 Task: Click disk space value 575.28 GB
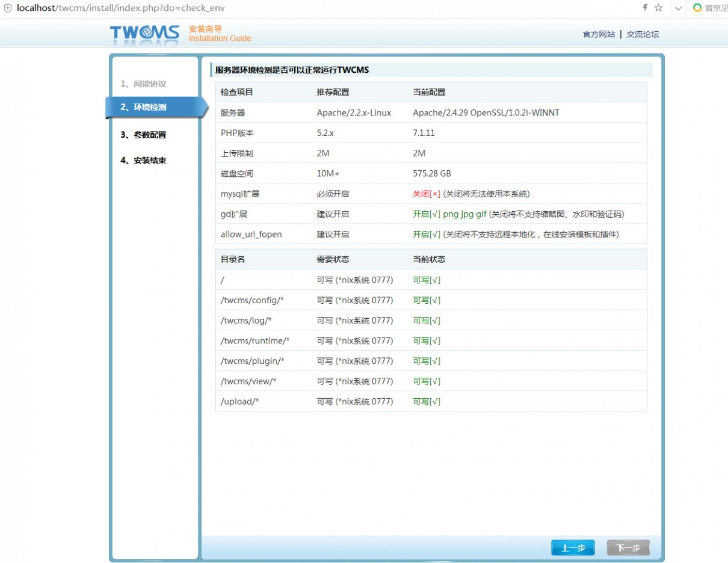click(432, 173)
